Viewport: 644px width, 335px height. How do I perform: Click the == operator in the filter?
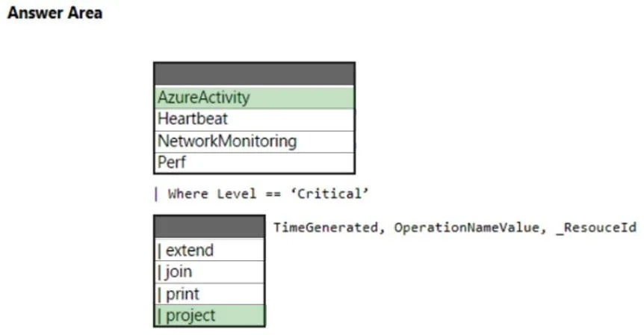click(273, 194)
